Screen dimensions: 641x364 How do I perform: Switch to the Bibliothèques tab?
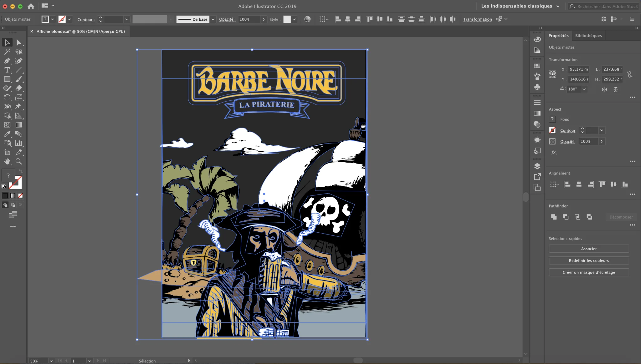(588, 36)
